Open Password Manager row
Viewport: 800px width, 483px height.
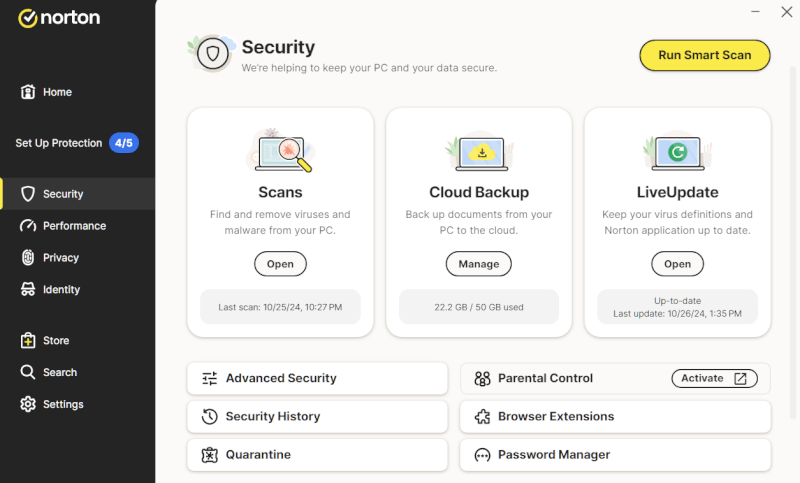(615, 454)
